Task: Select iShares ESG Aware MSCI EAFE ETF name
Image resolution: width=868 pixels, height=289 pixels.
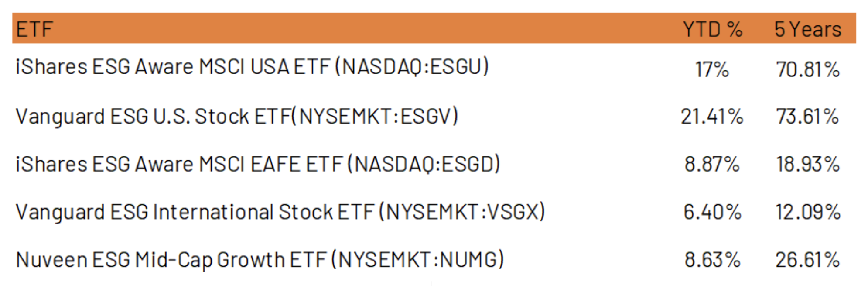Action: 258,164
